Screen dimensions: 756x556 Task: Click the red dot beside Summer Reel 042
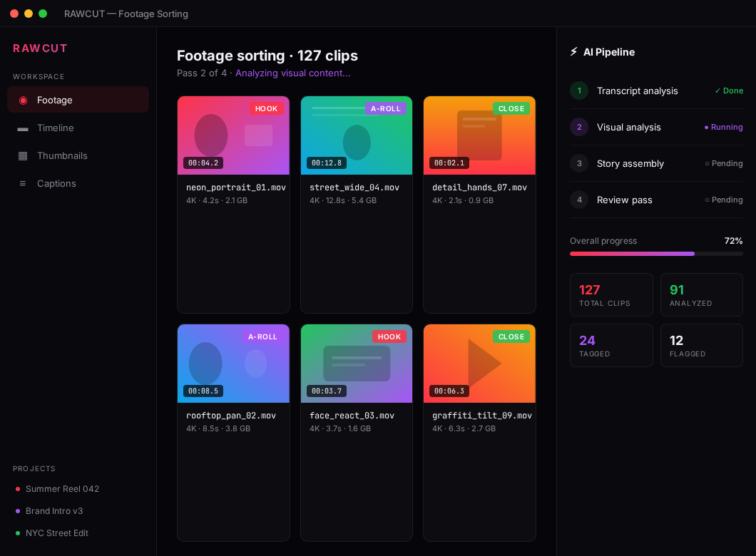[17, 489]
